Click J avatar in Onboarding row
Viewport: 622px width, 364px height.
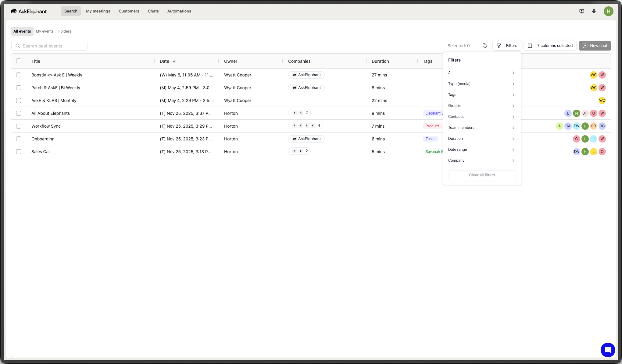[x=594, y=139]
